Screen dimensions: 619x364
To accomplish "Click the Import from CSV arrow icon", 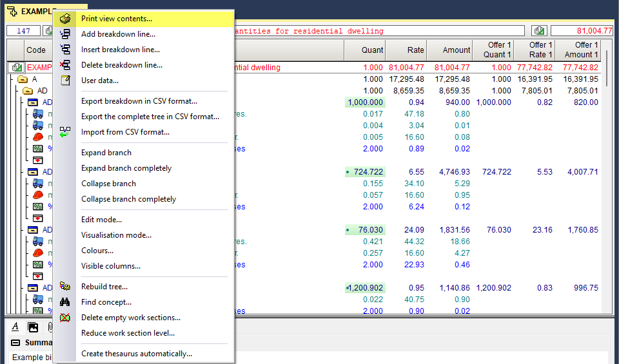I will pyautogui.click(x=65, y=132).
